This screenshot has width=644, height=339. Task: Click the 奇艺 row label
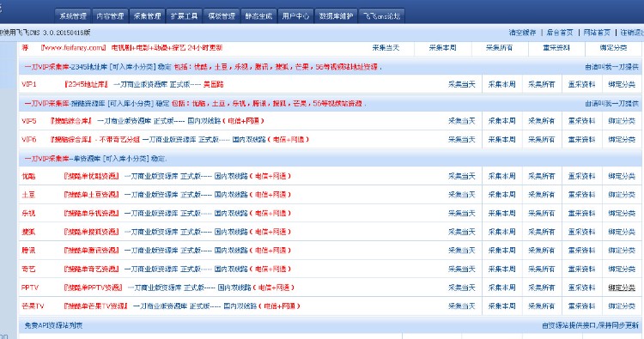28,269
